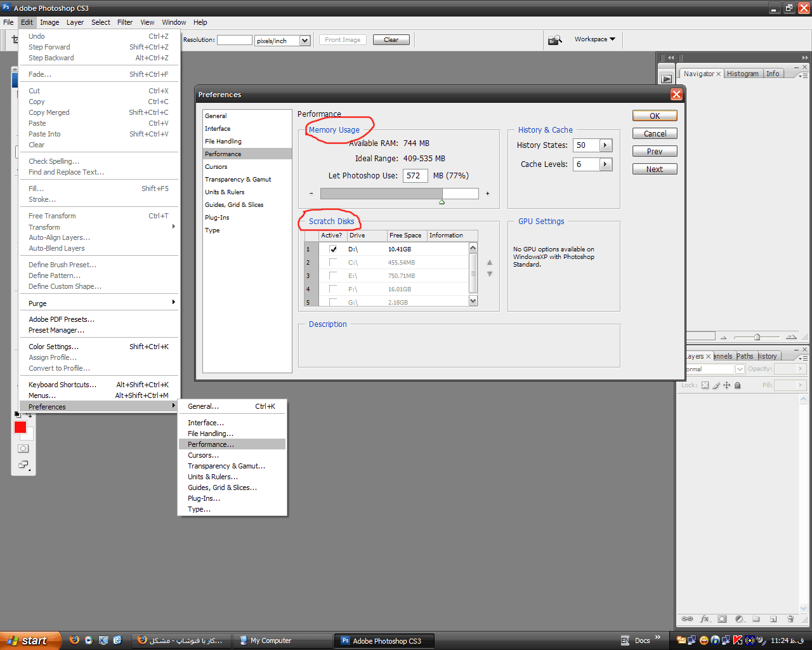Click the lock transparent pixels icon
The width and height of the screenshot is (812, 650).
(x=705, y=385)
